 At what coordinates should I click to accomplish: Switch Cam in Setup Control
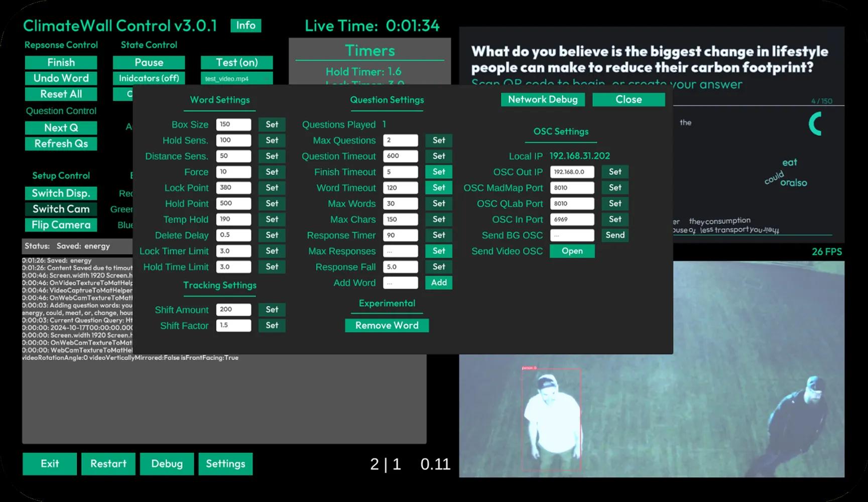pos(61,209)
